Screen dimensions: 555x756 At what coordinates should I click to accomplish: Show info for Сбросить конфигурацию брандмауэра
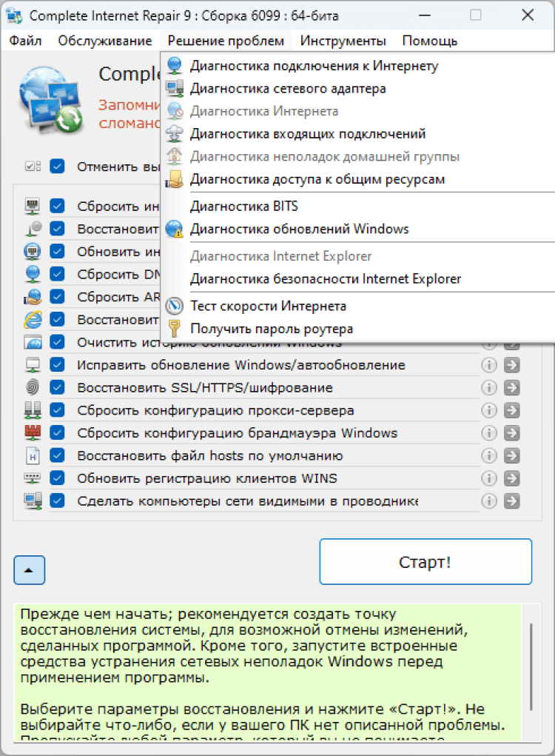pyautogui.click(x=489, y=433)
